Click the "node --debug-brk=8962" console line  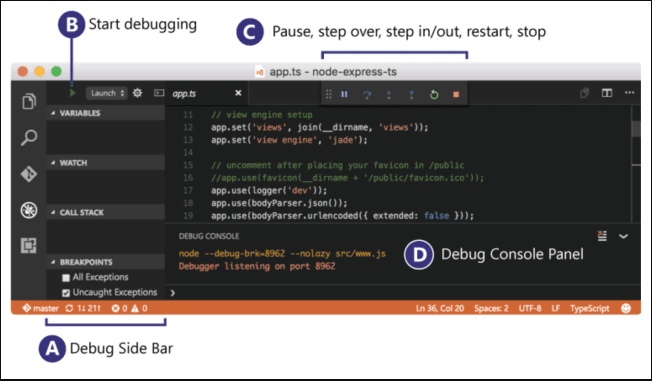(x=282, y=253)
